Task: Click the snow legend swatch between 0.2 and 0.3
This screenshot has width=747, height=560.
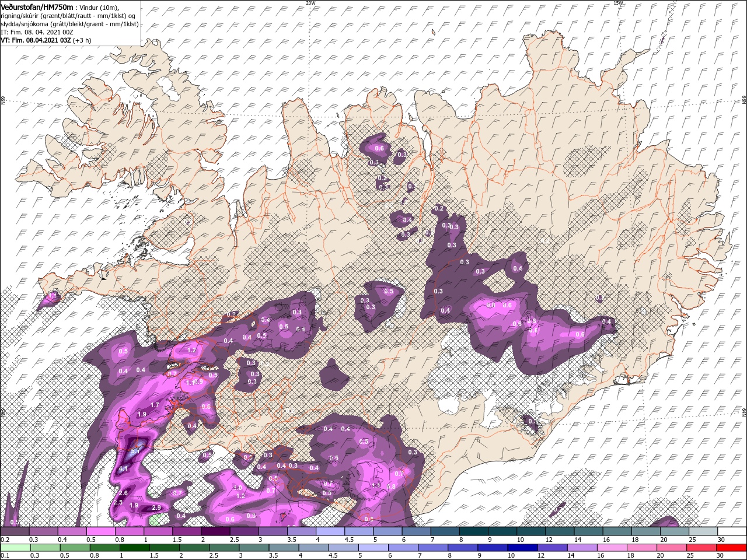Action: pos(15,531)
